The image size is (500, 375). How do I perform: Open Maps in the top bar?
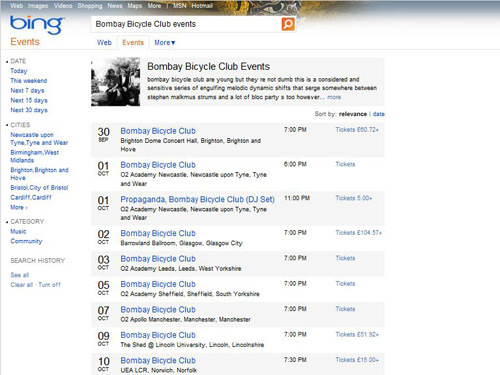tap(135, 6)
